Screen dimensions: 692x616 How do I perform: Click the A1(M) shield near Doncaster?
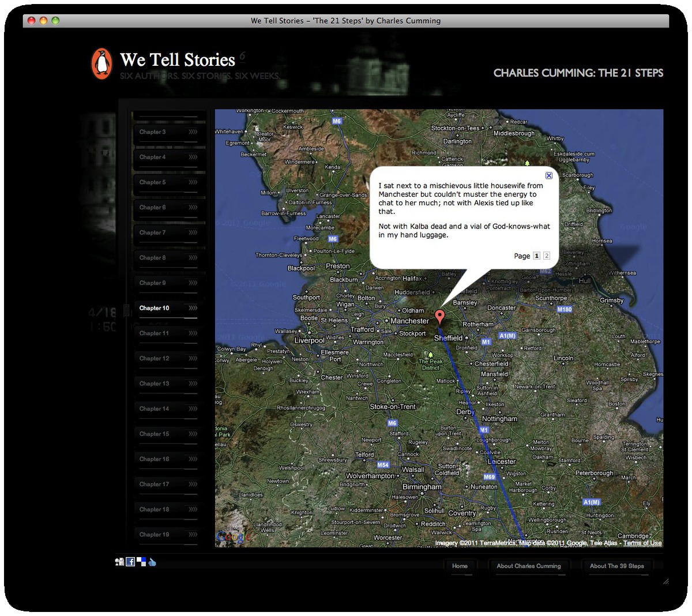(x=507, y=336)
